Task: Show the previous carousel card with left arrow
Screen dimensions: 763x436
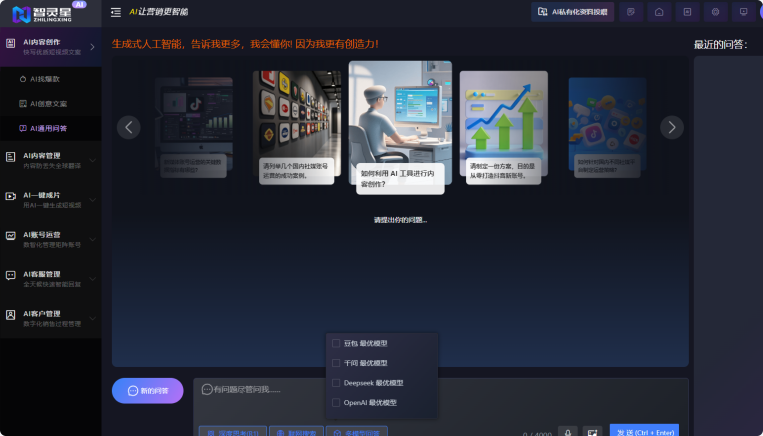Action: click(x=128, y=127)
